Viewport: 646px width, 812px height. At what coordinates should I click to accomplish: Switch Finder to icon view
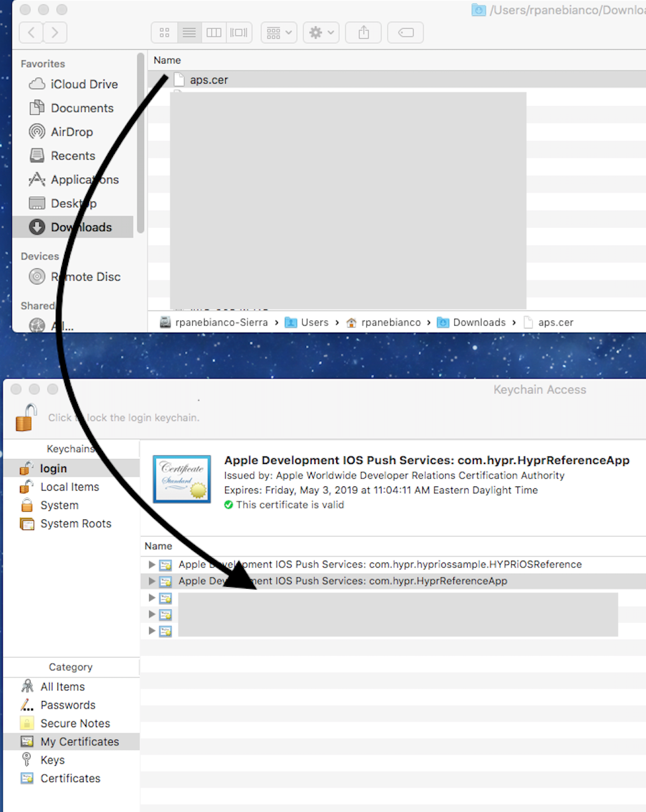[165, 32]
